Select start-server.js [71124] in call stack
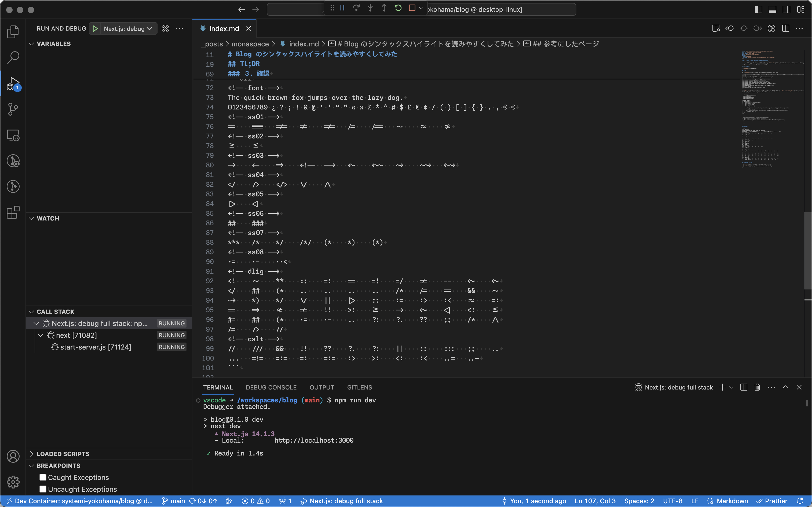This screenshot has width=812, height=507. [96, 347]
